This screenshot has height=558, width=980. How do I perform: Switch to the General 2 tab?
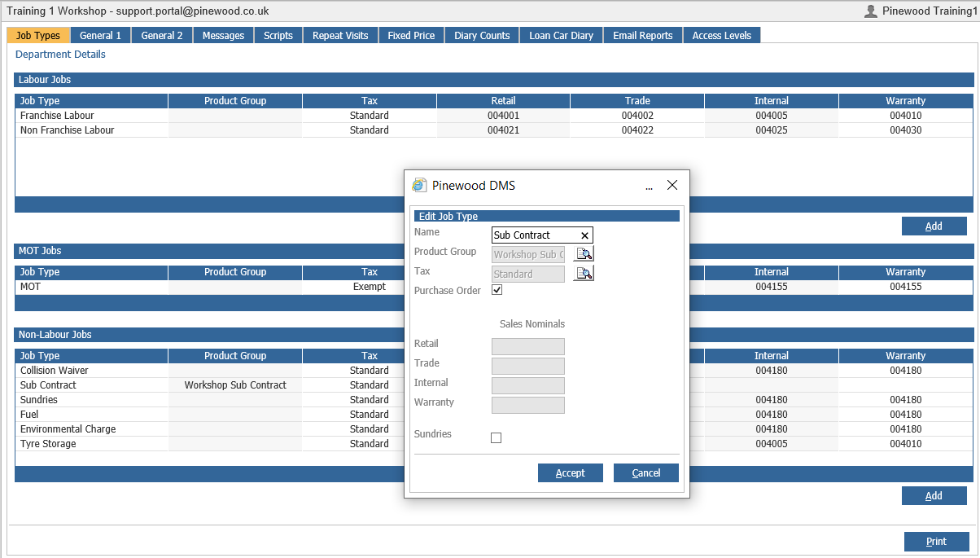(162, 35)
